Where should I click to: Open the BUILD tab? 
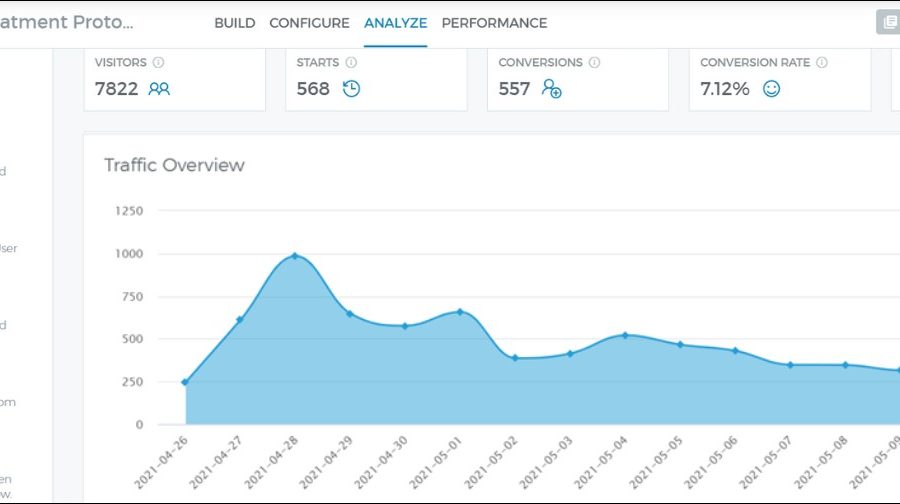234,23
